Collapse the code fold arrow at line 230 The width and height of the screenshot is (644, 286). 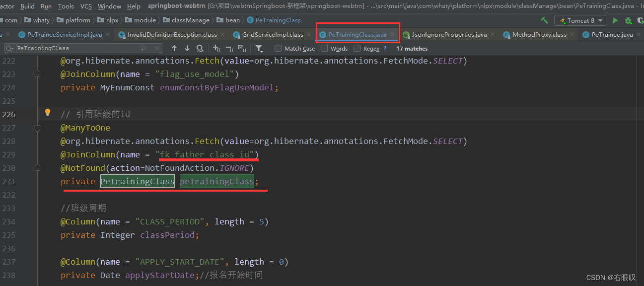pyautogui.click(x=37, y=168)
